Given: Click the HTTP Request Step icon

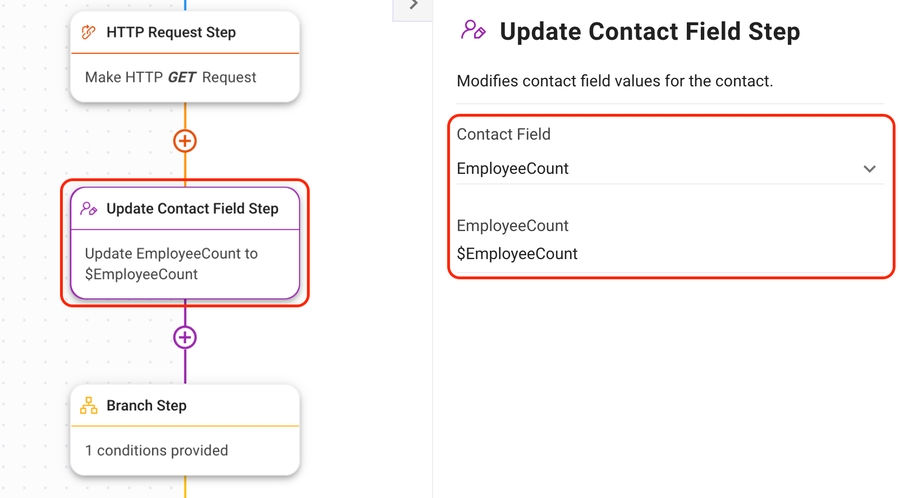Looking at the screenshot, I should [x=89, y=32].
